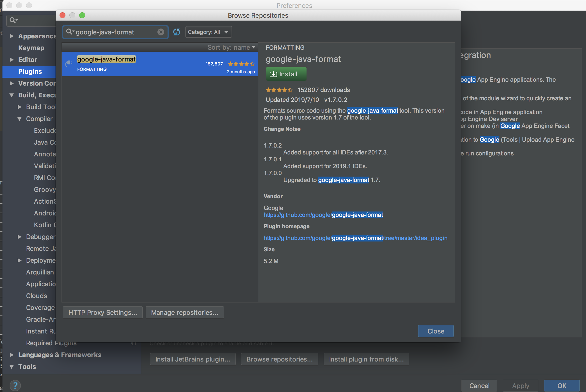Open the Category: All dropdown
This screenshot has height=392, width=586.
[208, 32]
